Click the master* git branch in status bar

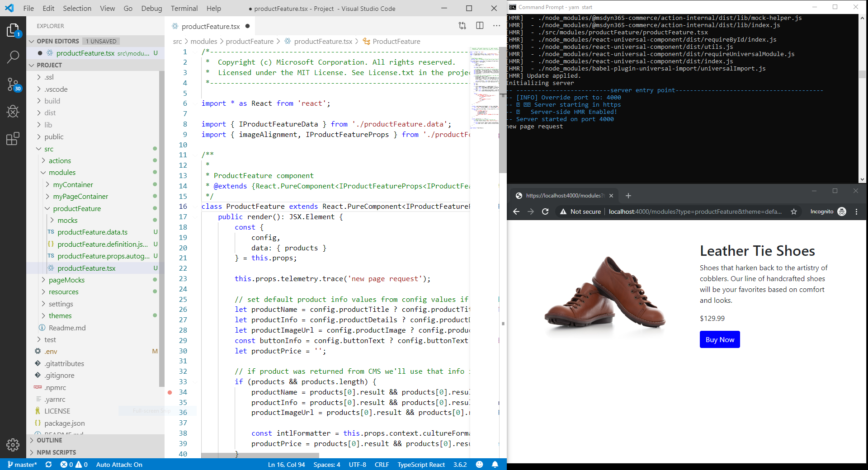click(x=22, y=465)
